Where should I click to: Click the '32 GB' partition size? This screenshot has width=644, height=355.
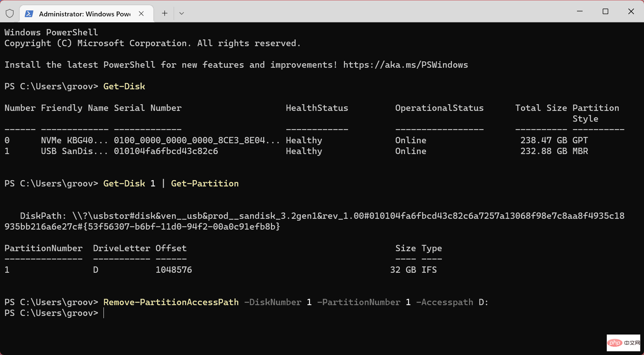pyautogui.click(x=403, y=270)
